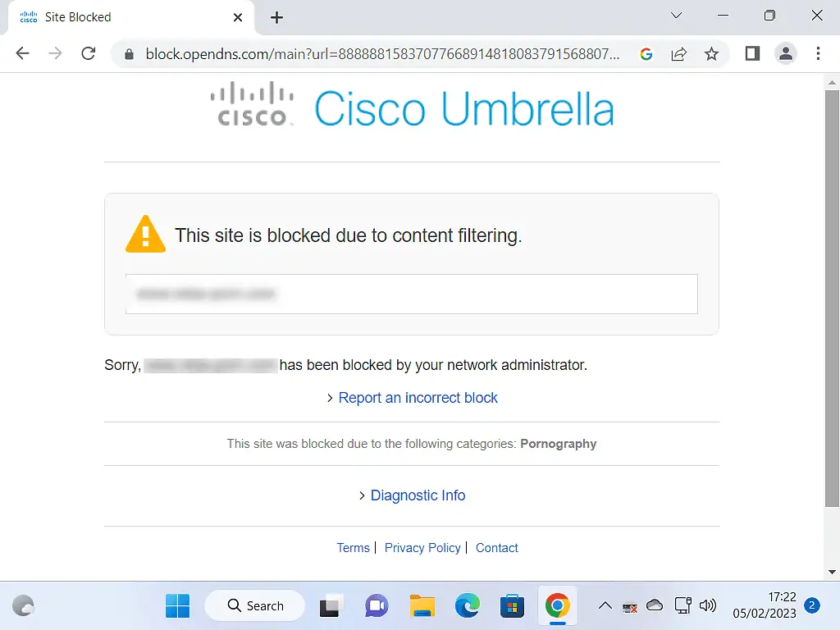Open the Privacy Policy link
This screenshot has width=840, height=630.
(x=422, y=548)
